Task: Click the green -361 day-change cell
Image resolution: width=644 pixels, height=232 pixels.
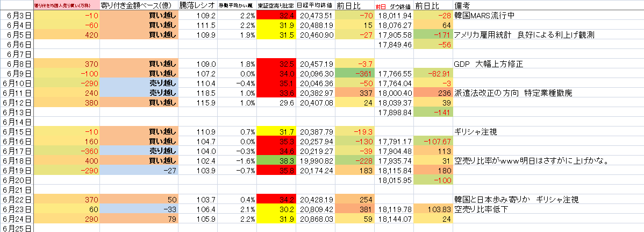Action: click(x=355, y=74)
